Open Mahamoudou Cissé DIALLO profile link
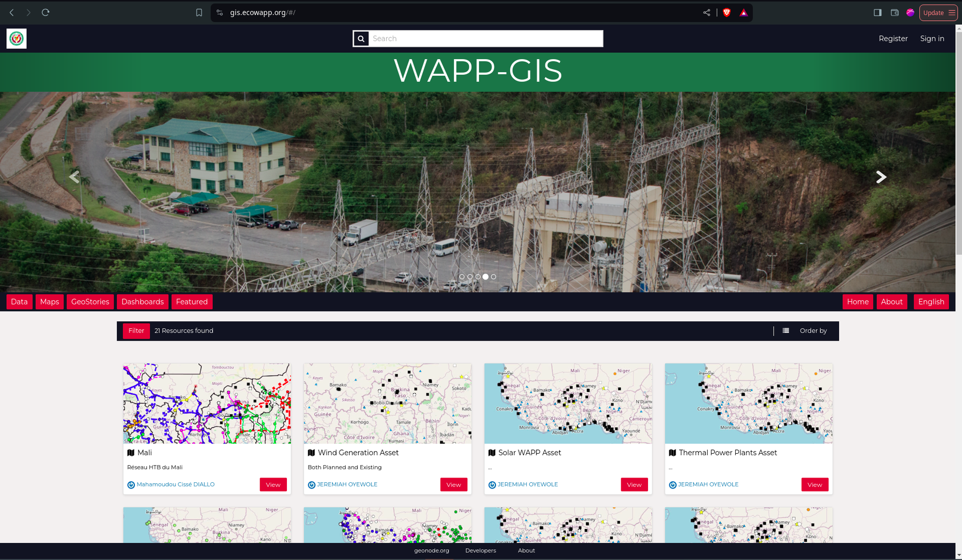The image size is (962, 560). tap(175, 484)
